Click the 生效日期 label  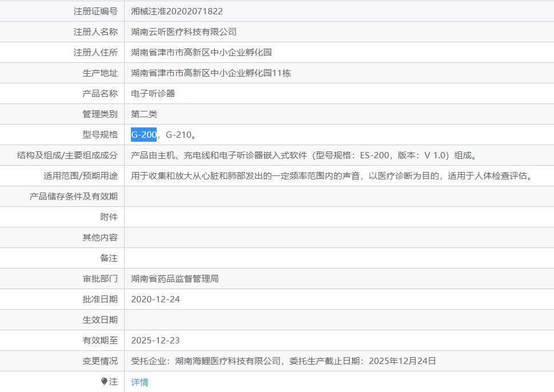pyautogui.click(x=100, y=319)
